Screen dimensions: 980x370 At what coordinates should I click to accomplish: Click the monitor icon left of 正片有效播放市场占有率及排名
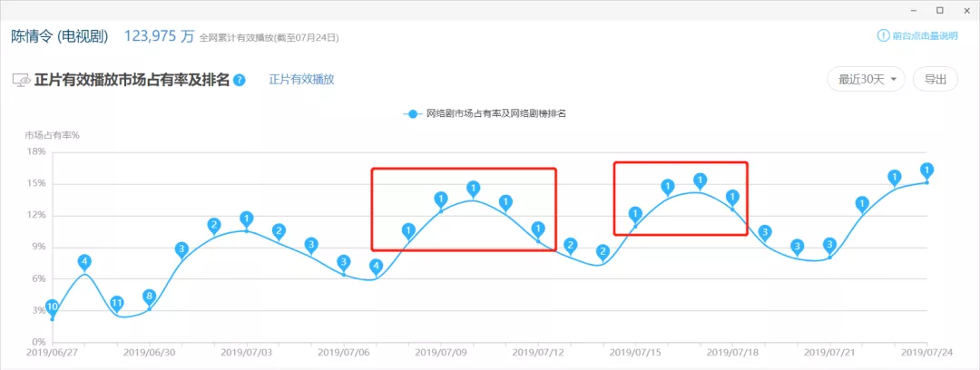[x=21, y=80]
